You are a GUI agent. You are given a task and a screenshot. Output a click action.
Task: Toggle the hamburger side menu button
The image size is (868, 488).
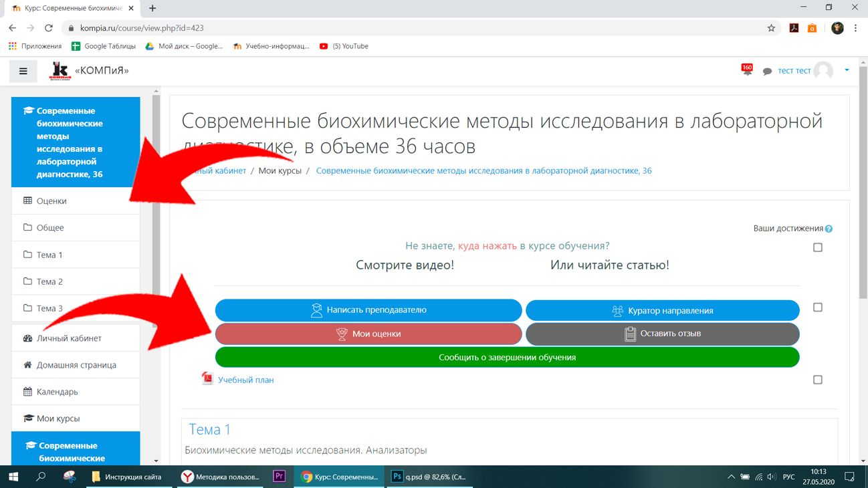coord(23,71)
